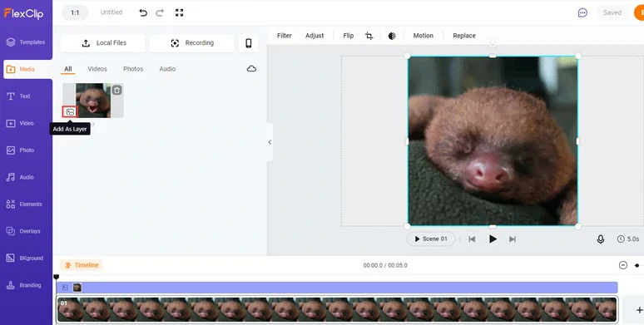The width and height of the screenshot is (644, 325).
Task: Open the BKground sidebar section
Action: [26, 259]
